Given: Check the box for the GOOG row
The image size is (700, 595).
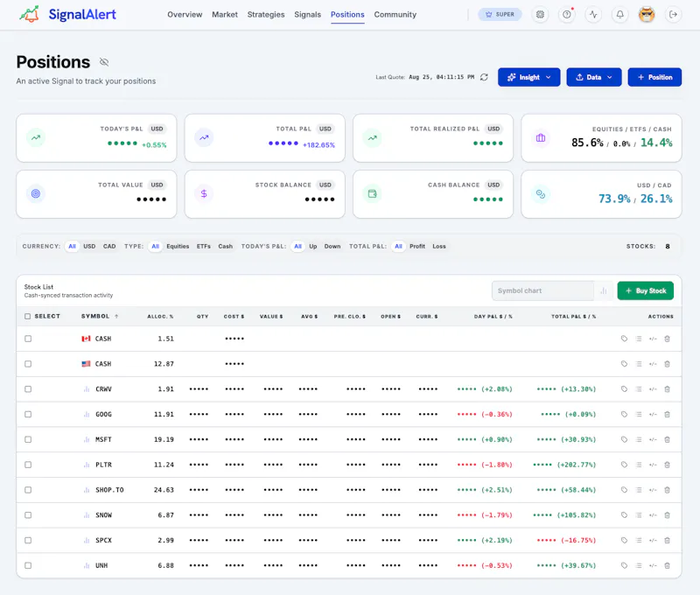Looking at the screenshot, I should (x=28, y=414).
